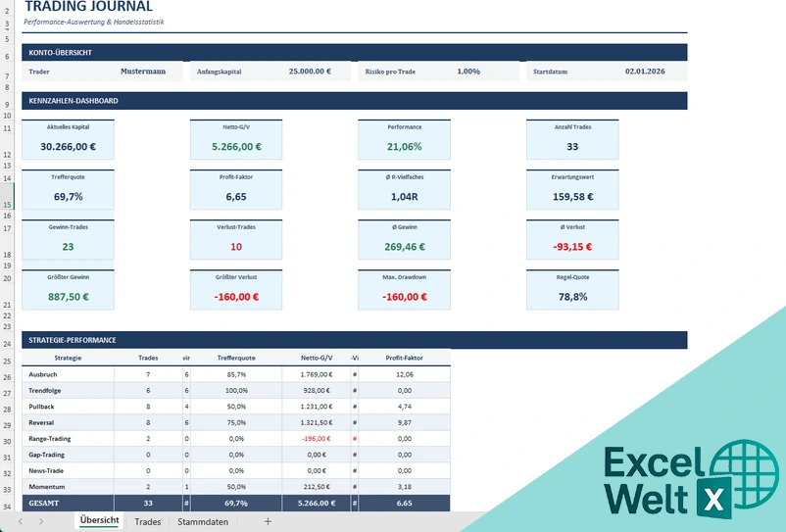Click the KENNZAHLEN-DASHBOARD section header
786x532 pixels.
pyautogui.click(x=355, y=101)
